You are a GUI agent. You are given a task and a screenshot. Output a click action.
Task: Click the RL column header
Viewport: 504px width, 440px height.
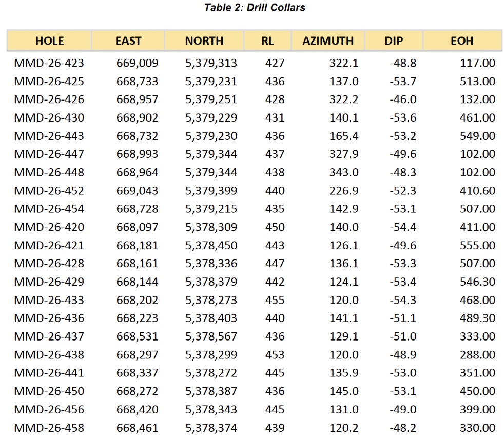click(267, 41)
